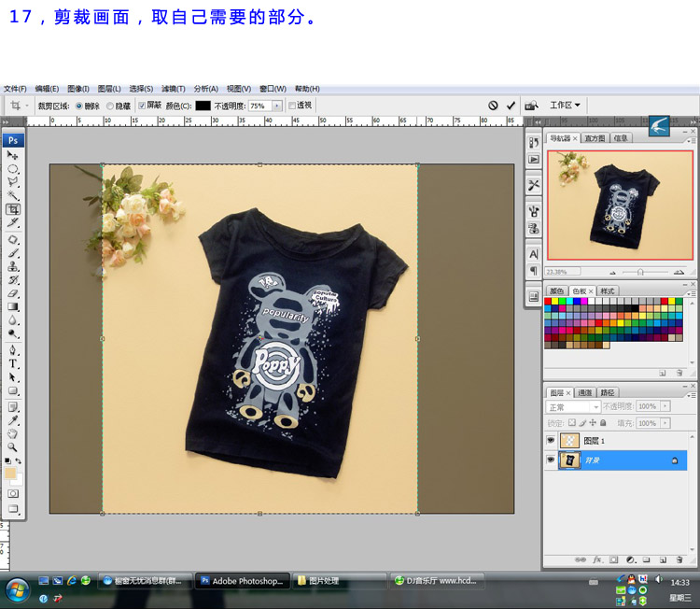Select the Slice tool
The height and width of the screenshot is (609, 700).
[x=12, y=222]
